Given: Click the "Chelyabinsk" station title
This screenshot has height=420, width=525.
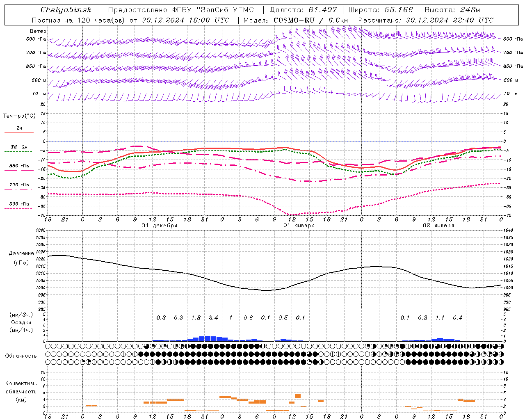Looking at the screenshot, I should (x=66, y=10).
